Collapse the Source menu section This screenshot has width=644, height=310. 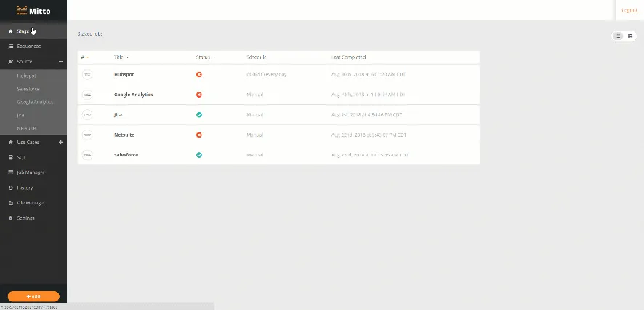point(61,62)
